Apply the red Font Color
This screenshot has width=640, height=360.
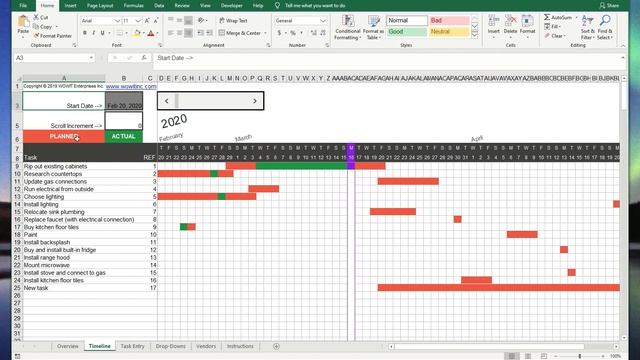[151, 33]
